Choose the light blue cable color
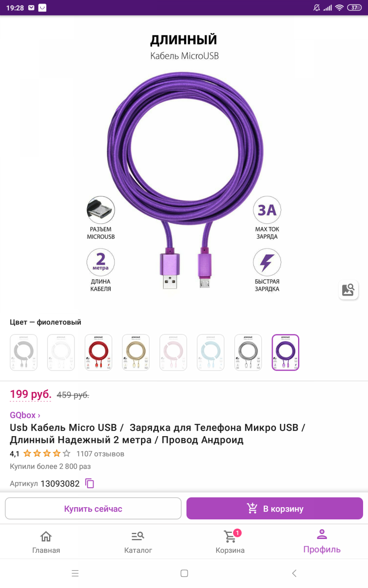368x588 pixels. click(x=211, y=352)
